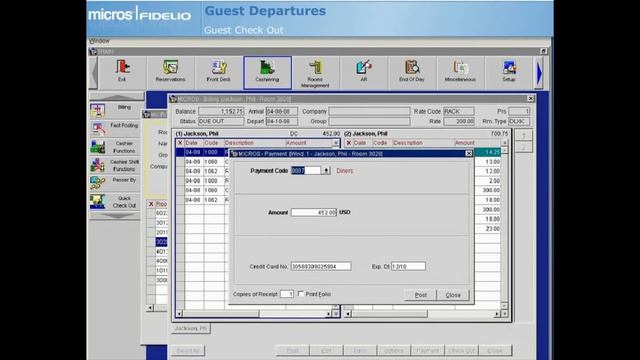Click the Payment button in the bottom button row
Screen dimensions: 640x360
pyautogui.click(x=427, y=350)
